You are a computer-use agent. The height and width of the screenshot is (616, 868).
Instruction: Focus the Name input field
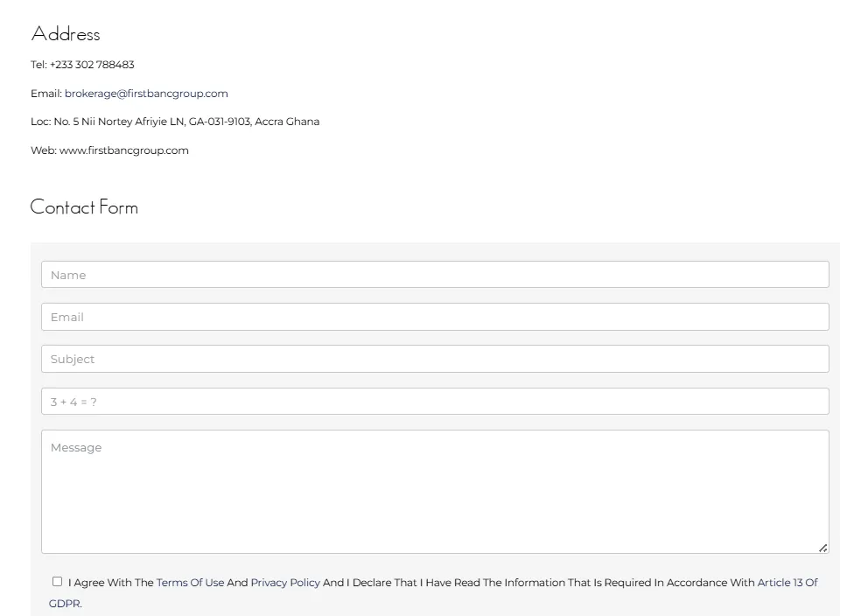click(435, 275)
